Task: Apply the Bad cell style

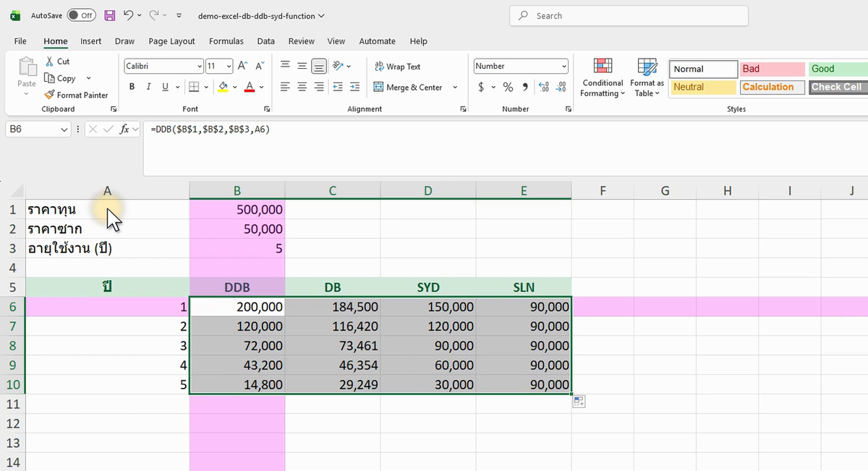Action: pos(772,69)
